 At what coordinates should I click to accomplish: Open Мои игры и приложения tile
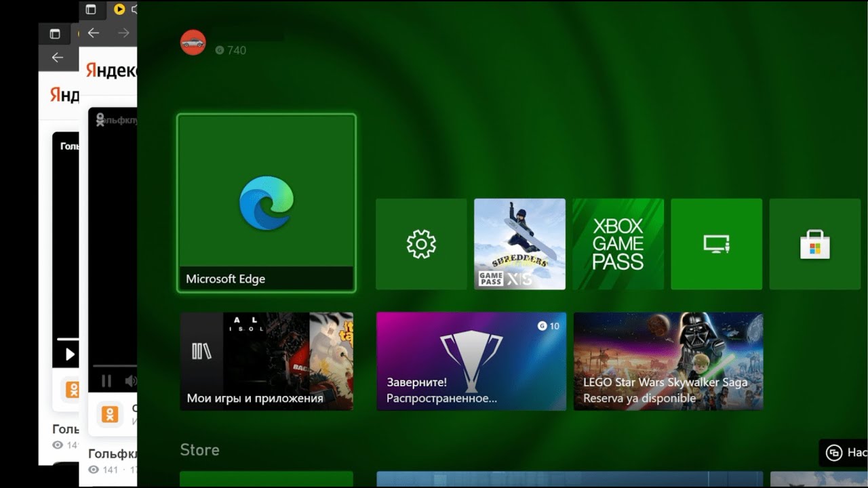[x=267, y=361]
